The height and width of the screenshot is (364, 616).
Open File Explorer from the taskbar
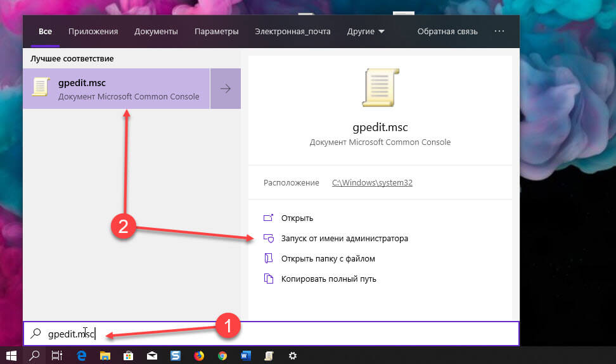pos(105,356)
